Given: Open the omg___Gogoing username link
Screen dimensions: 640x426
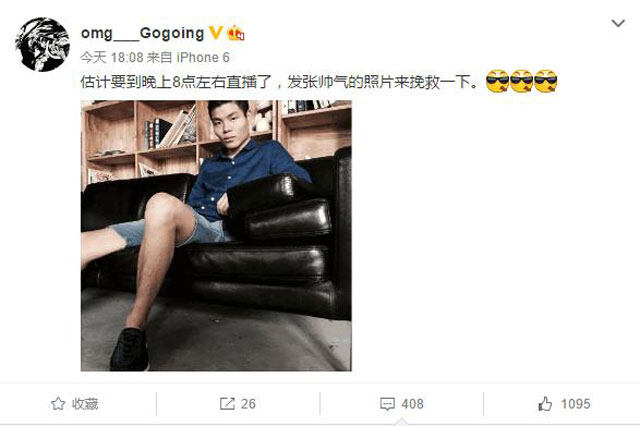Looking at the screenshot, I should (142, 33).
